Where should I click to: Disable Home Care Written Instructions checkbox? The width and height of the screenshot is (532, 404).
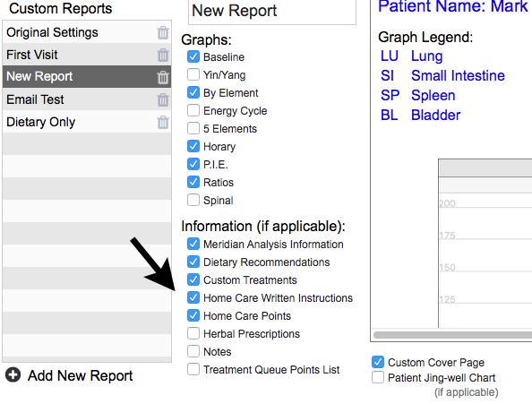click(x=193, y=297)
